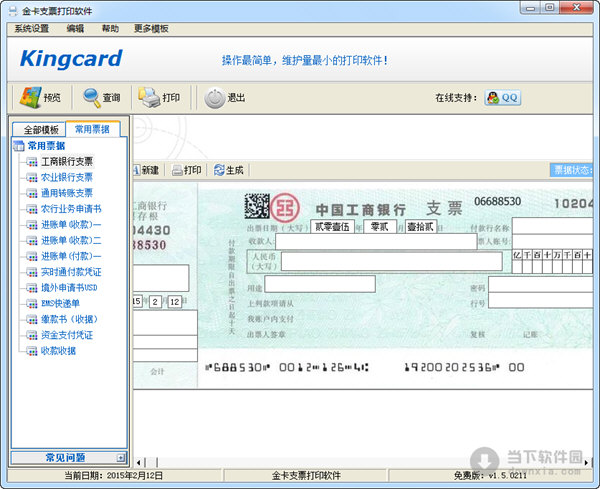600x489 pixels.
Task: Select 进账单(付款)一 template
Action: 71,256
